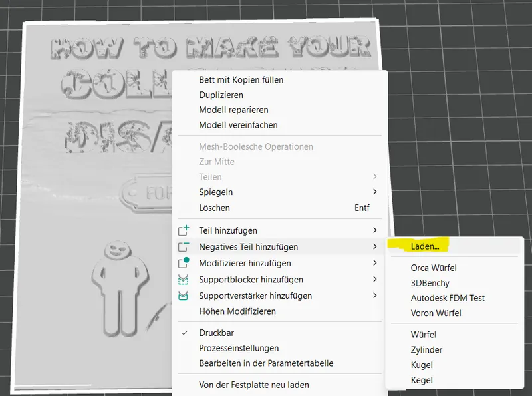The image size is (532, 396).
Task: Click the 'Modifizierer hinzufügen' icon
Action: (184, 263)
